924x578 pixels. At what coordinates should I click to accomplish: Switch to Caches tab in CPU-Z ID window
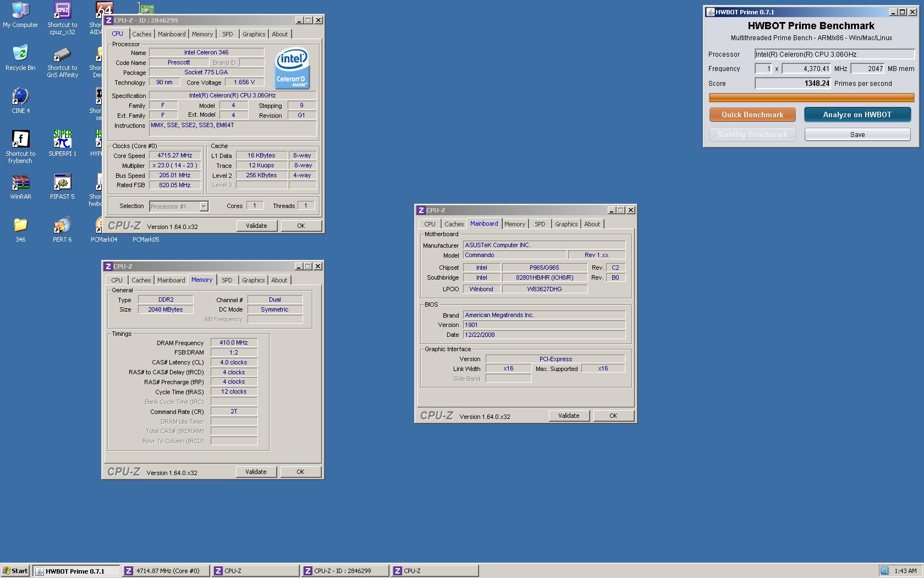141,34
